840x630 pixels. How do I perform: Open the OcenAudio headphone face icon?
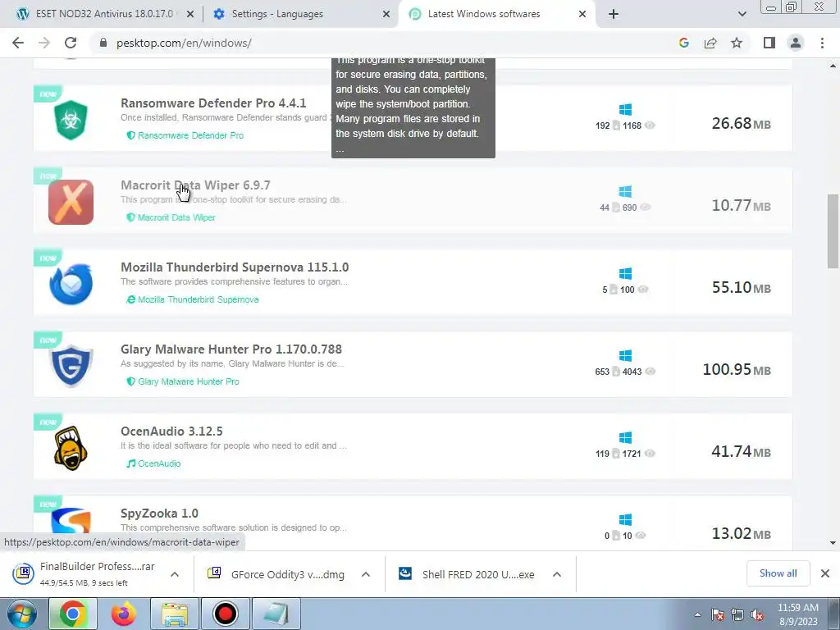71,449
